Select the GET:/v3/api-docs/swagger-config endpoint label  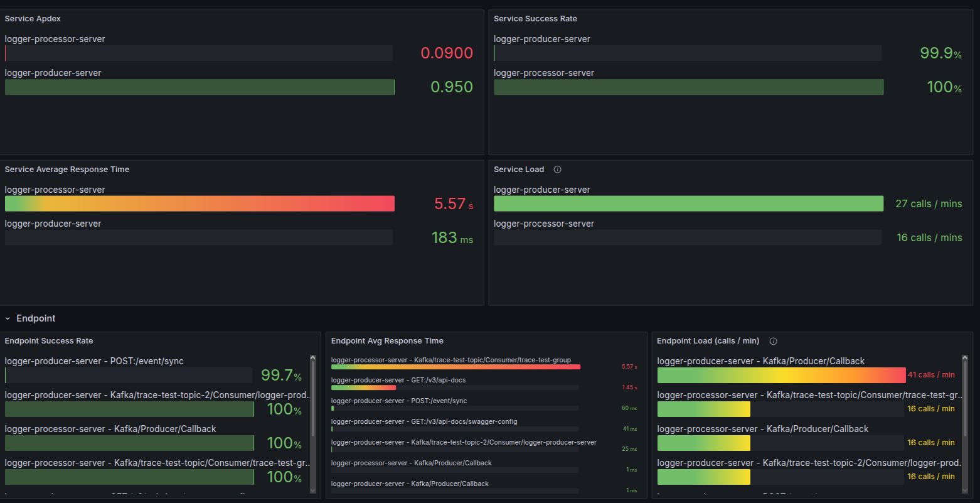(424, 421)
